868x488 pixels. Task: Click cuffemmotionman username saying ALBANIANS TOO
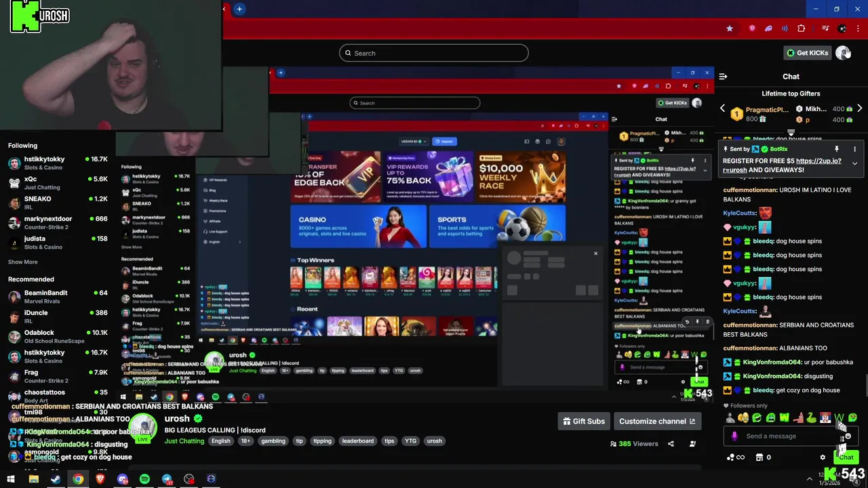[x=749, y=348]
